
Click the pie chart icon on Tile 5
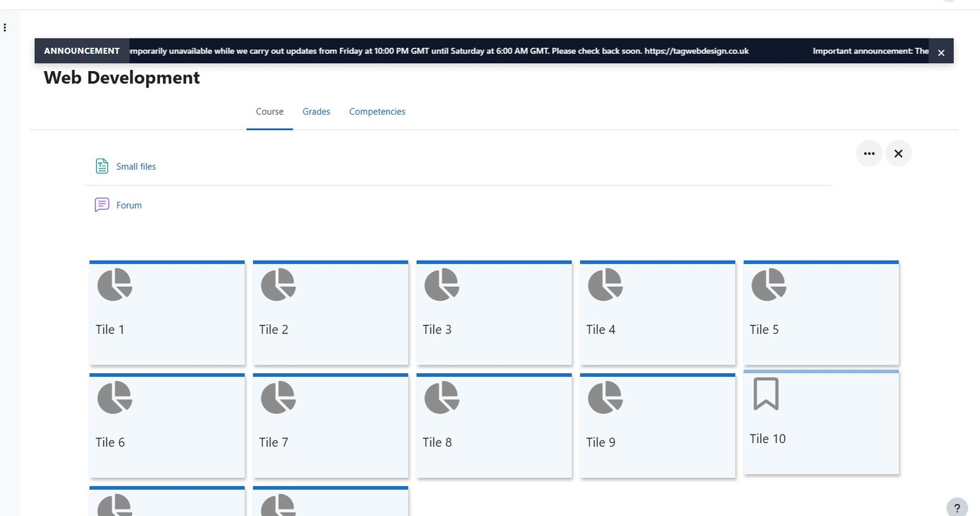769,284
